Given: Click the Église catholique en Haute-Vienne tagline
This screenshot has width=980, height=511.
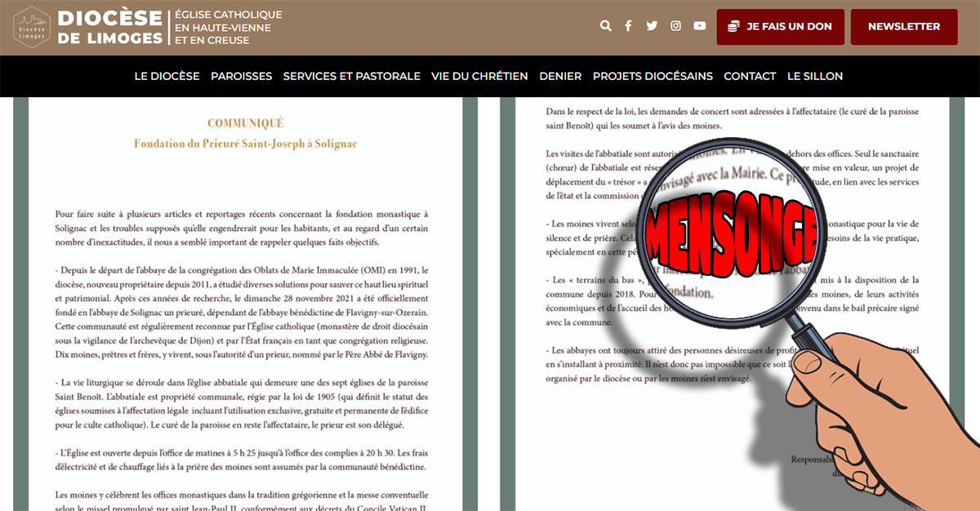Looking at the screenshot, I should [229, 27].
